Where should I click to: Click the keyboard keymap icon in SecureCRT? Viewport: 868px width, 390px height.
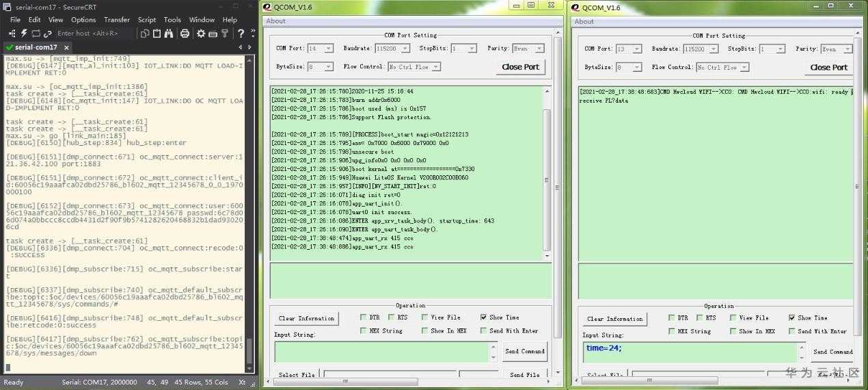tap(213, 33)
